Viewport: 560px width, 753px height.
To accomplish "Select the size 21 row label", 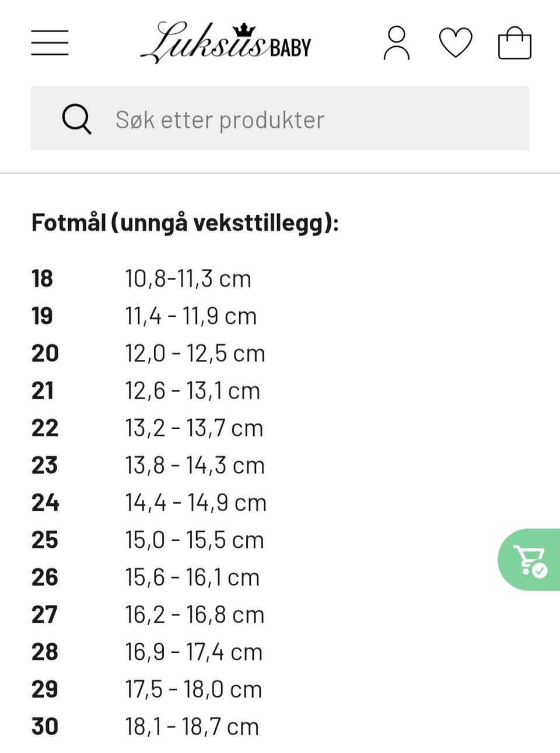I will pyautogui.click(x=43, y=391).
